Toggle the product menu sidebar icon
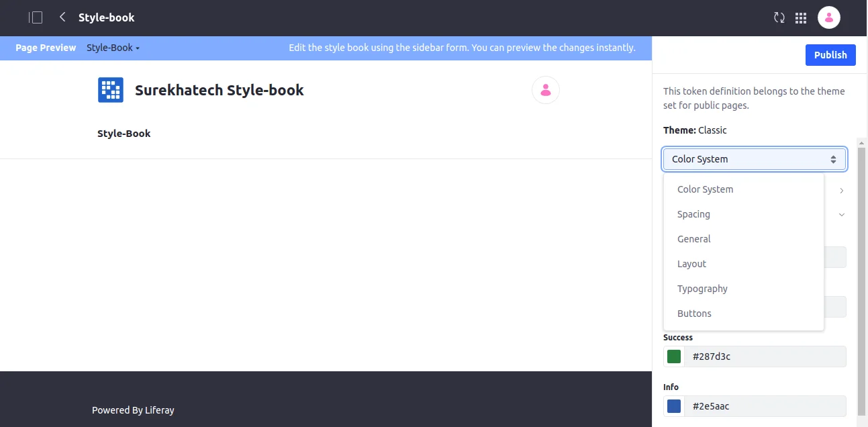Viewport: 868px width, 427px height. 36,17
